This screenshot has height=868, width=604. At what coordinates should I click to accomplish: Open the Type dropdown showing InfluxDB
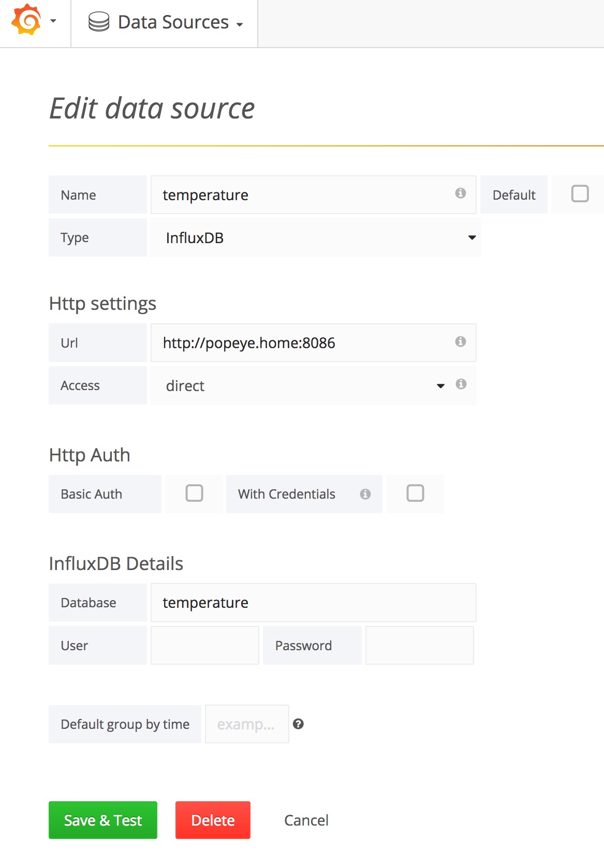316,237
